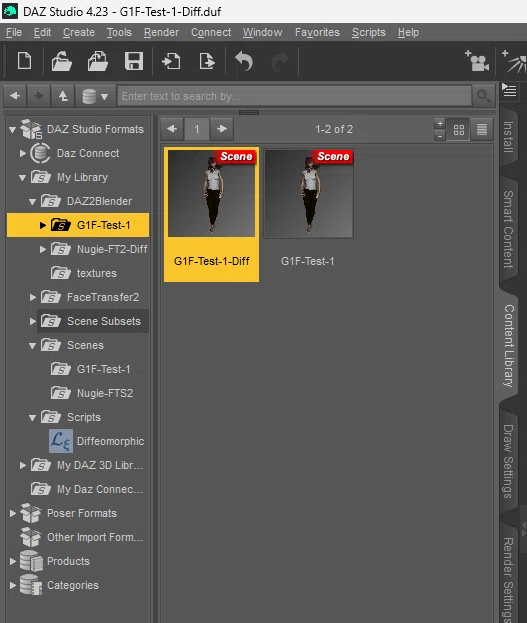Image resolution: width=527 pixels, height=623 pixels.
Task: Open the database filter dropdown beside search
Action: tap(95, 96)
